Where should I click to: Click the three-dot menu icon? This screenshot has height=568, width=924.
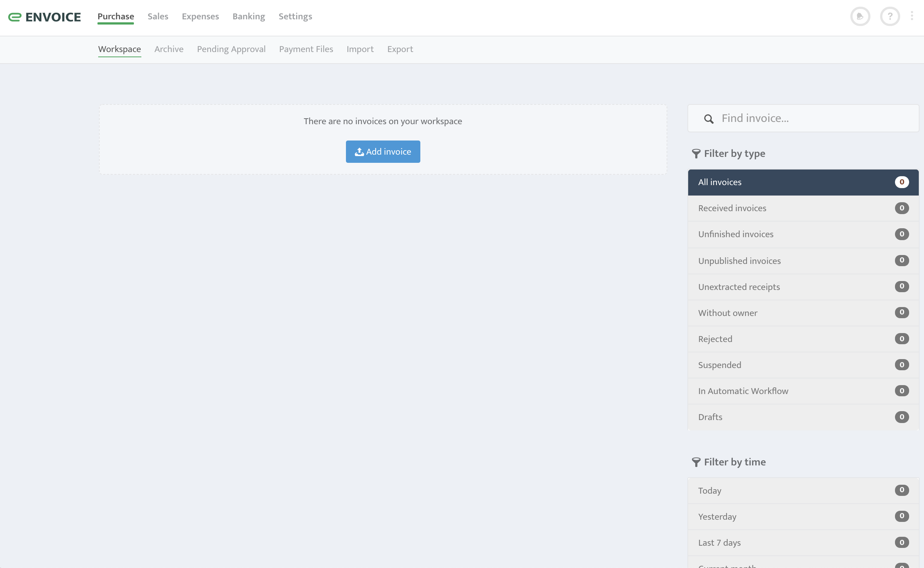pos(912,16)
